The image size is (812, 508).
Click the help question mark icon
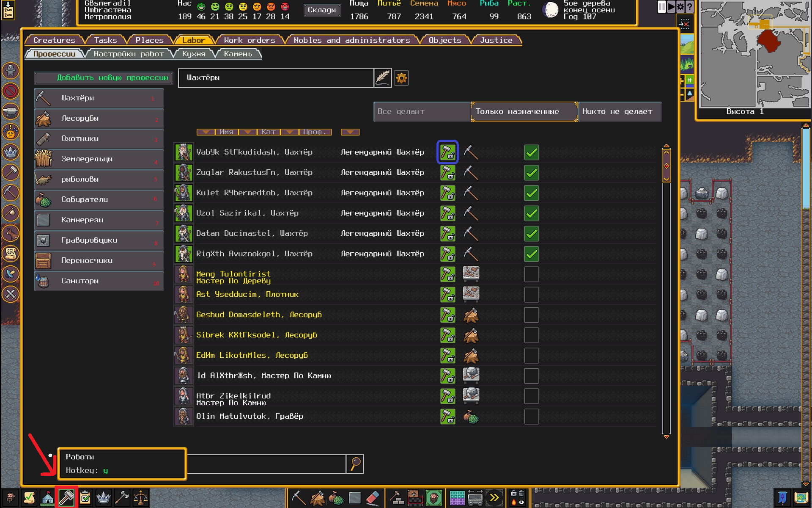click(689, 7)
